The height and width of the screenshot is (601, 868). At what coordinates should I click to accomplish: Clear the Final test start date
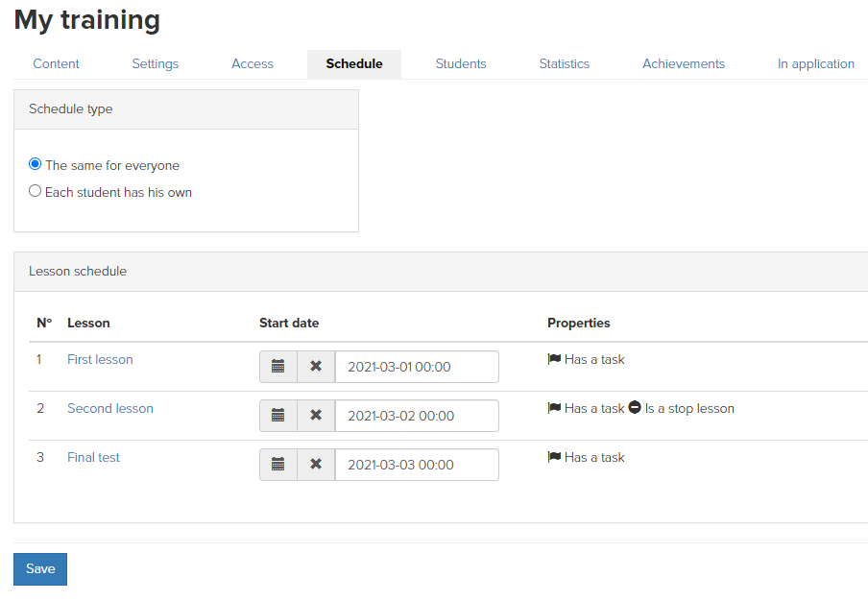coord(316,465)
